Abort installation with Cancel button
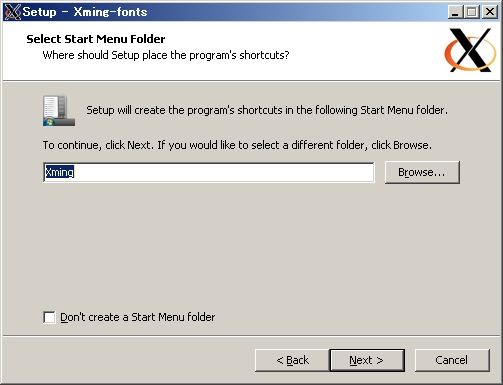The image size is (503, 385). (x=452, y=360)
